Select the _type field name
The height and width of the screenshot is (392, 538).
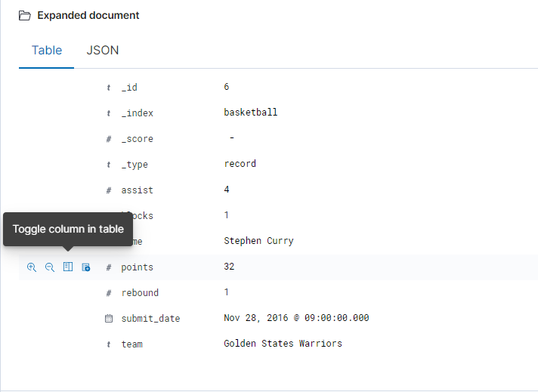point(134,165)
